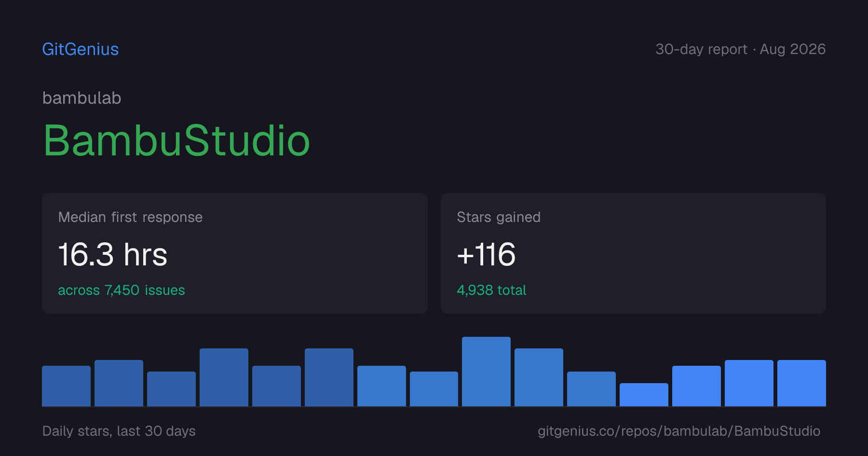
Task: Click the Stars gained label
Action: [x=499, y=217]
